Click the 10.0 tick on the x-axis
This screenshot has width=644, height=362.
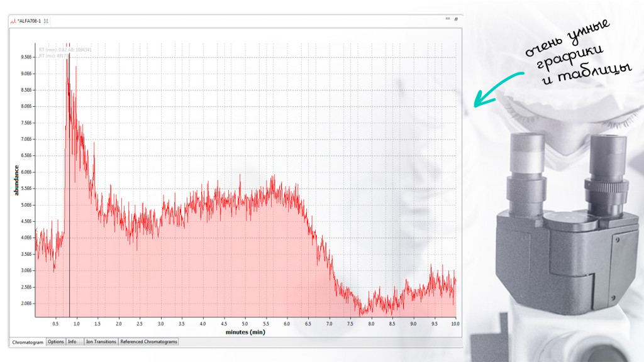(x=455, y=324)
